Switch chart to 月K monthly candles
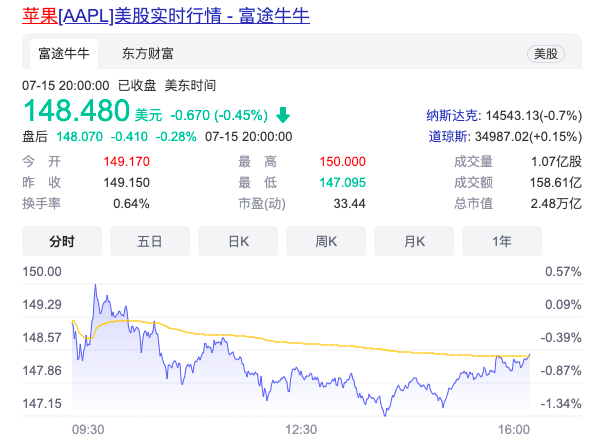This screenshot has height=448, width=605. point(414,241)
